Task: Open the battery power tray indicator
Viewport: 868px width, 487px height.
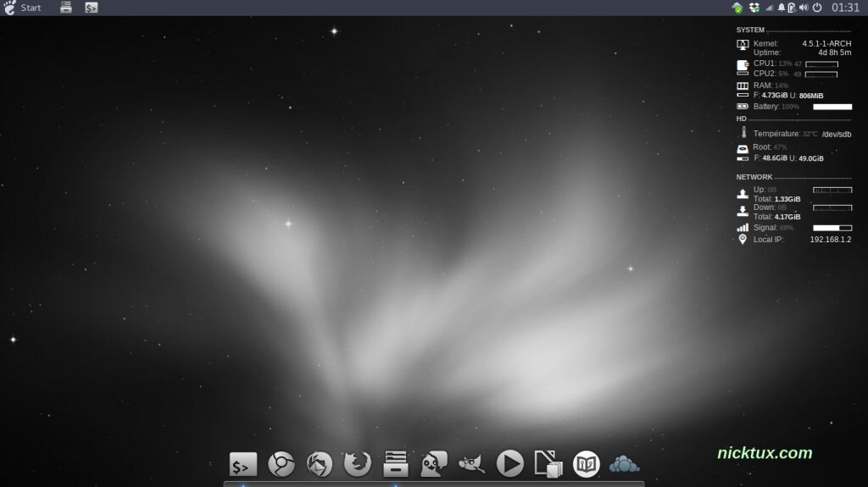Action: [x=791, y=8]
